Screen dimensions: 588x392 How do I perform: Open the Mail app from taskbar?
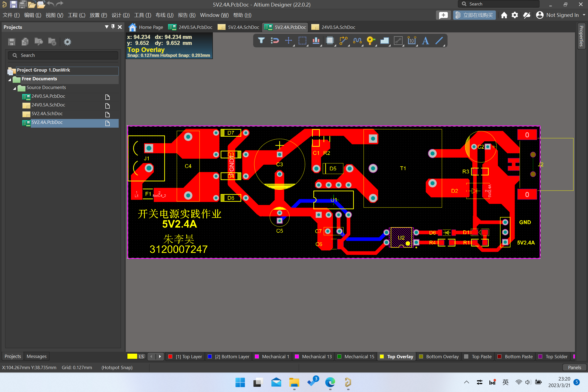(x=276, y=382)
